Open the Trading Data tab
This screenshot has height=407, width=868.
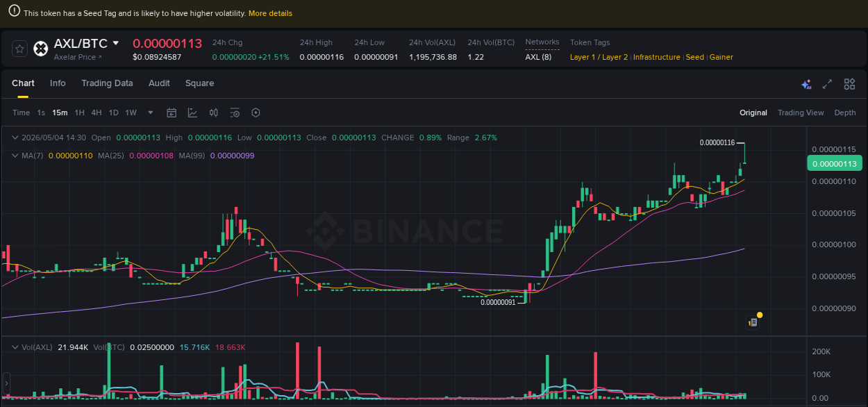click(107, 83)
